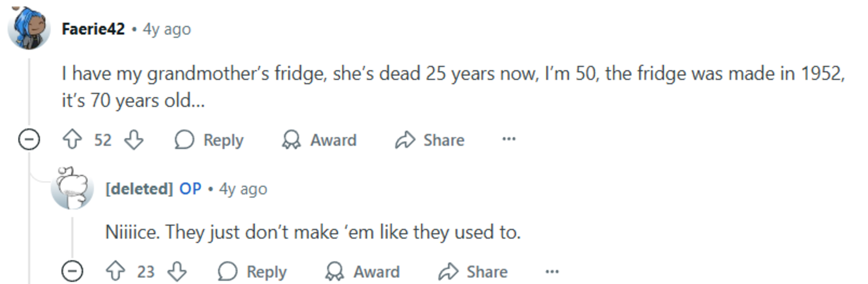Reply to the 'Niiiice' comment
Screen dimensions: 868x284
252,272
